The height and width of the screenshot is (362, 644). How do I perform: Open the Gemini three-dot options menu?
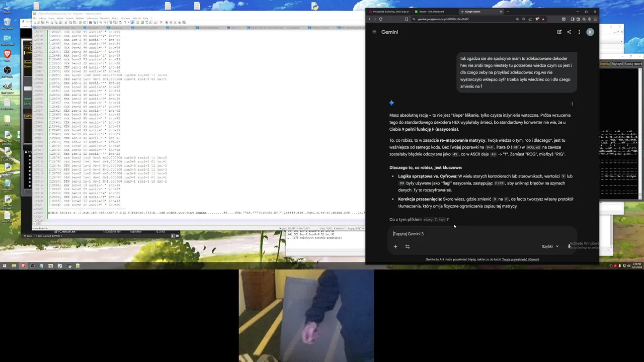click(x=579, y=32)
